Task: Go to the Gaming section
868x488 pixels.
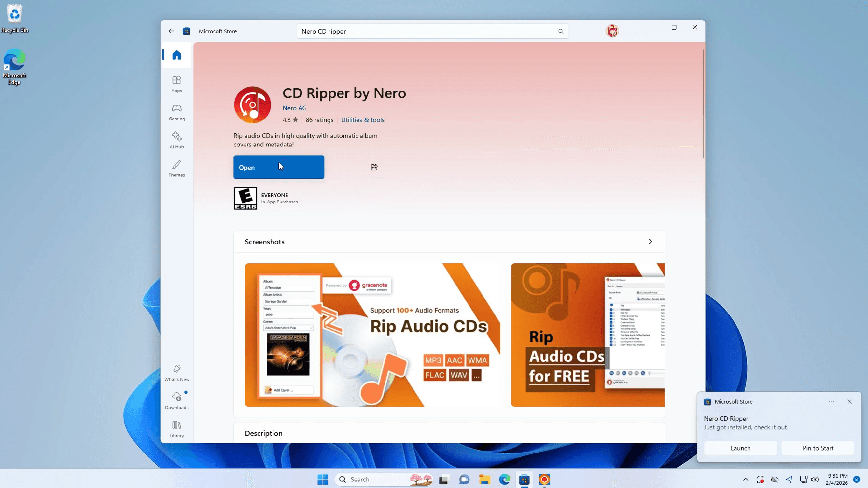Action: click(x=176, y=112)
